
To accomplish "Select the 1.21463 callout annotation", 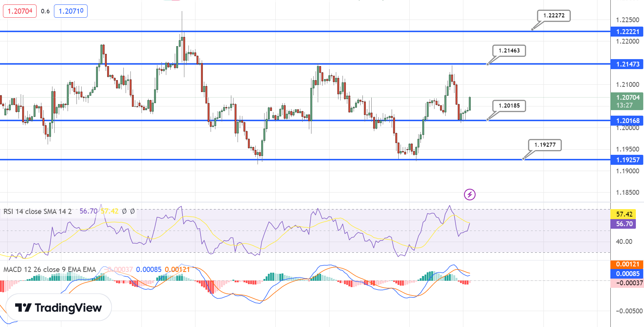I will (509, 51).
